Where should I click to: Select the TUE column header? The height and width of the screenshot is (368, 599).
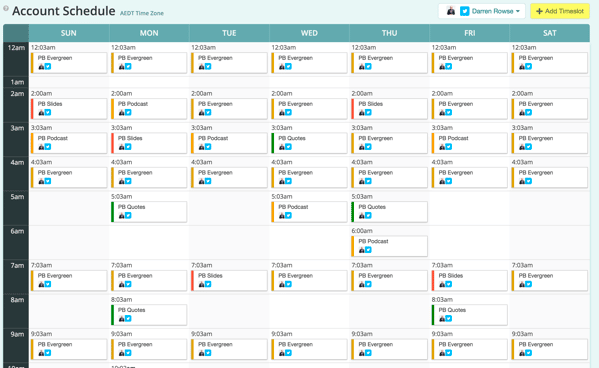click(x=229, y=33)
